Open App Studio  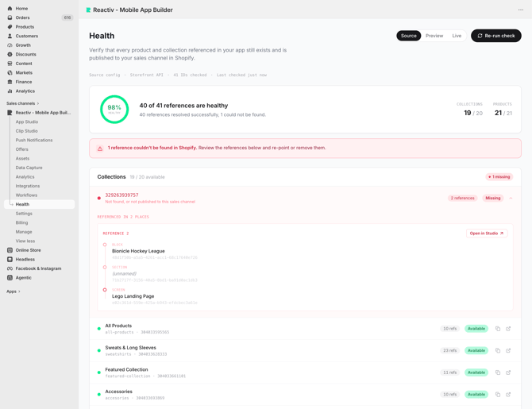27,122
